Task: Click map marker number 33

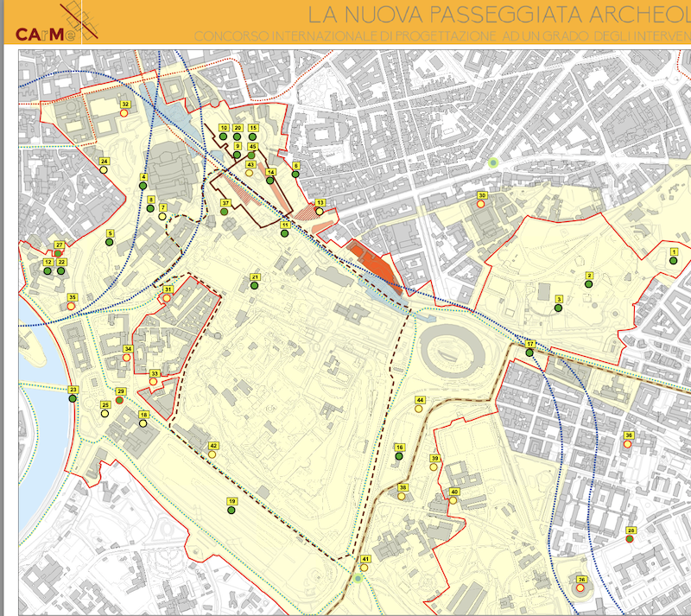Action: pyautogui.click(x=154, y=382)
